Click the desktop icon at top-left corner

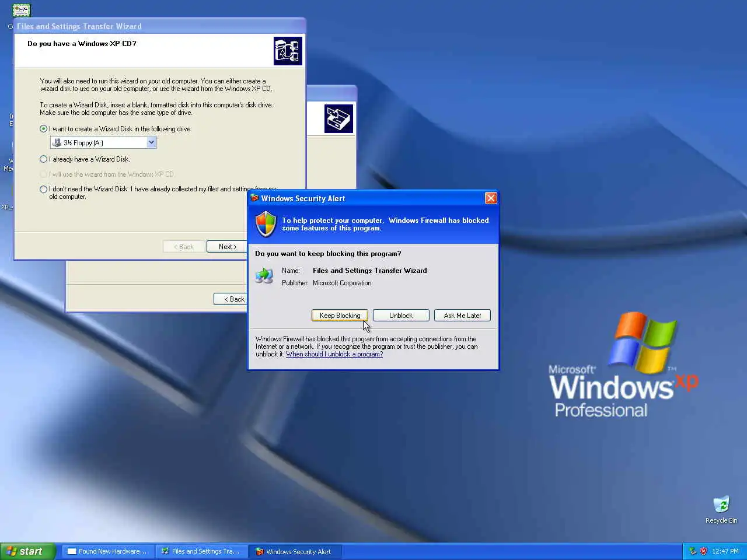point(22,10)
